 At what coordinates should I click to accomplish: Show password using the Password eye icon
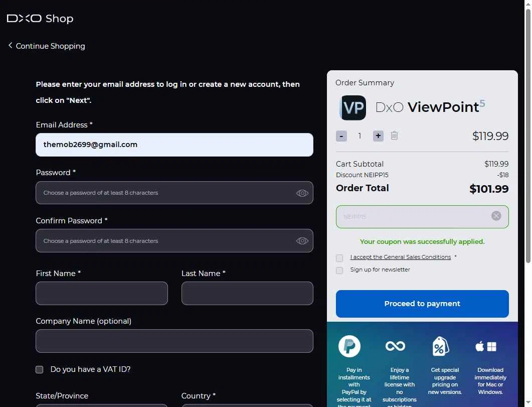pyautogui.click(x=302, y=193)
